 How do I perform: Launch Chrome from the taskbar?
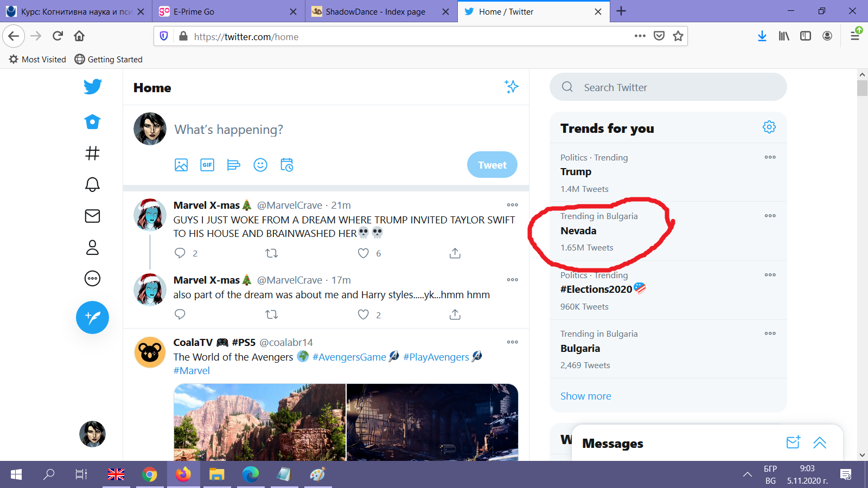(x=150, y=474)
